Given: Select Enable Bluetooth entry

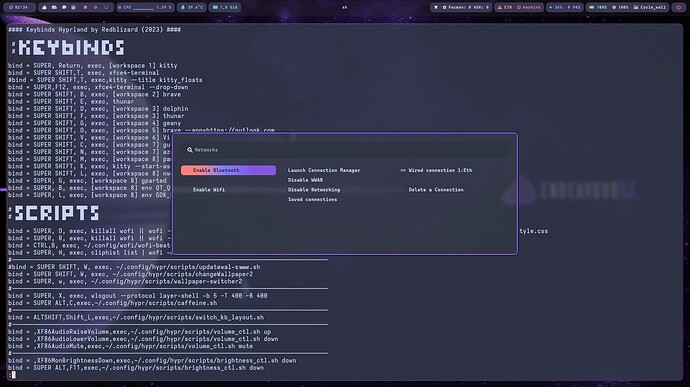Looking at the screenshot, I should 228,170.
